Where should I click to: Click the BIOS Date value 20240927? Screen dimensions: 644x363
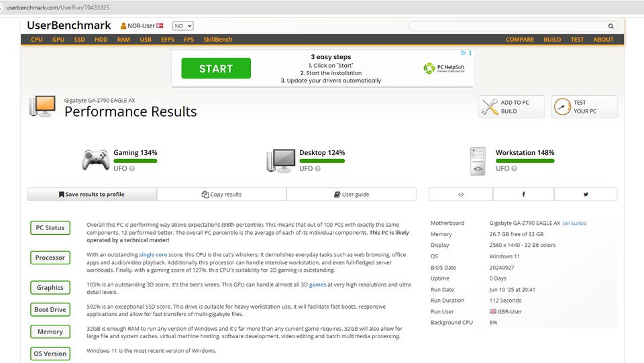(x=502, y=267)
